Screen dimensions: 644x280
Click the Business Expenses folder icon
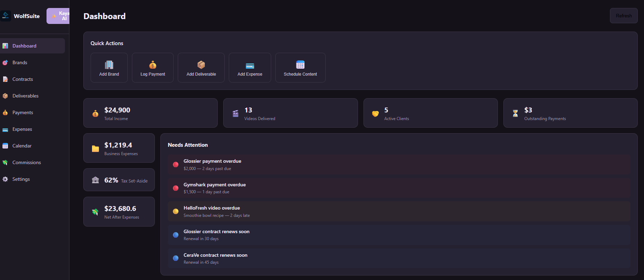click(x=95, y=149)
